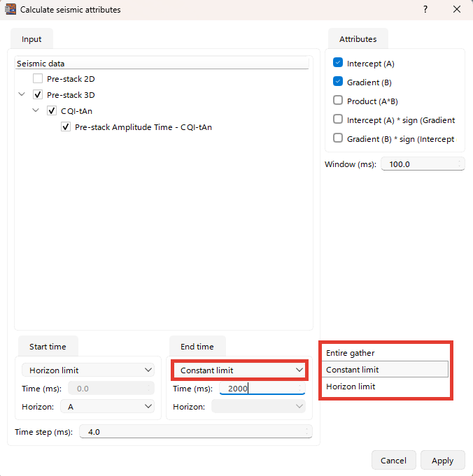Open the End time Constant limit dropdown
The height and width of the screenshot is (476, 473).
(x=239, y=370)
